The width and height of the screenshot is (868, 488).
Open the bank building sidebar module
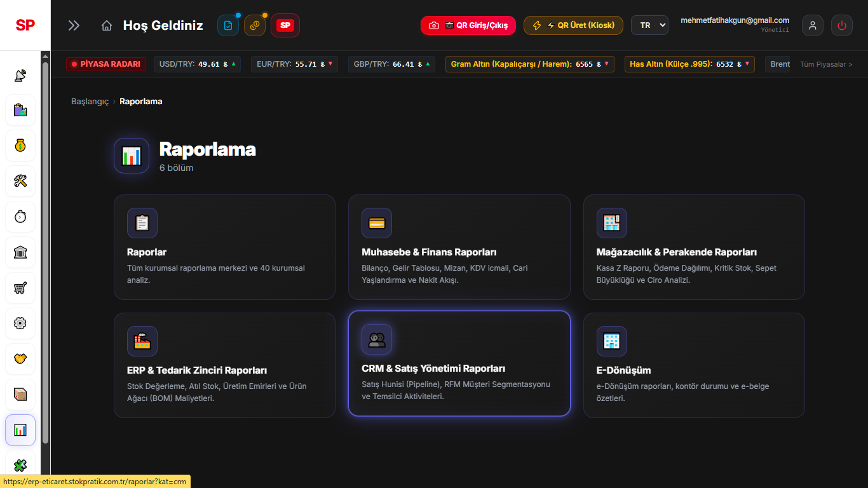[x=20, y=253]
